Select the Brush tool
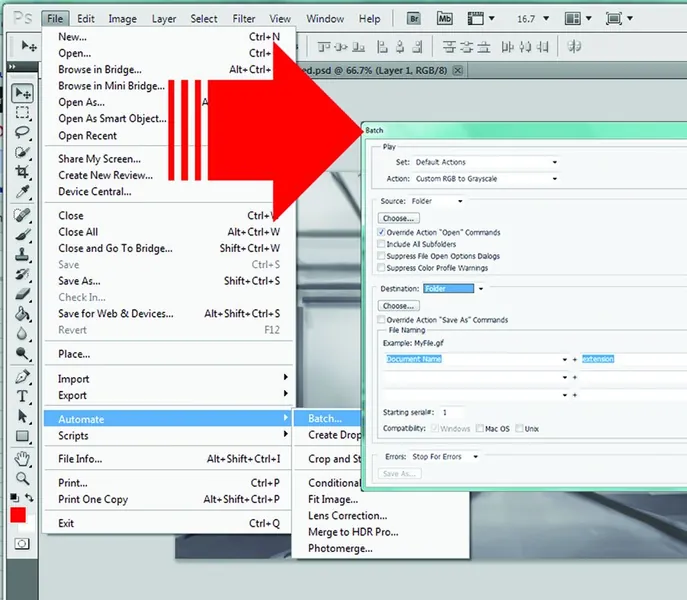The width and height of the screenshot is (687, 600). click(x=22, y=235)
